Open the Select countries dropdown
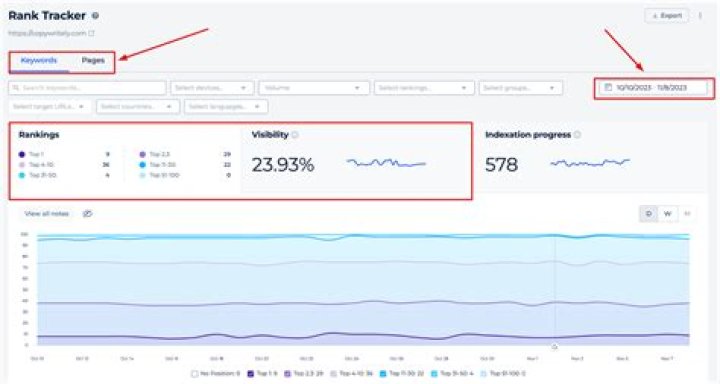The height and width of the screenshot is (384, 720). (138, 107)
